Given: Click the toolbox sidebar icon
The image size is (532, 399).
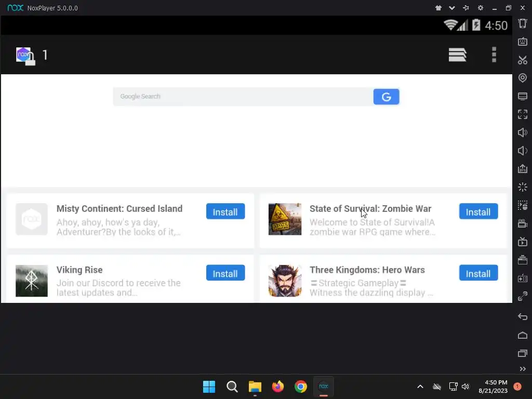Looking at the screenshot, I should click(x=523, y=260).
